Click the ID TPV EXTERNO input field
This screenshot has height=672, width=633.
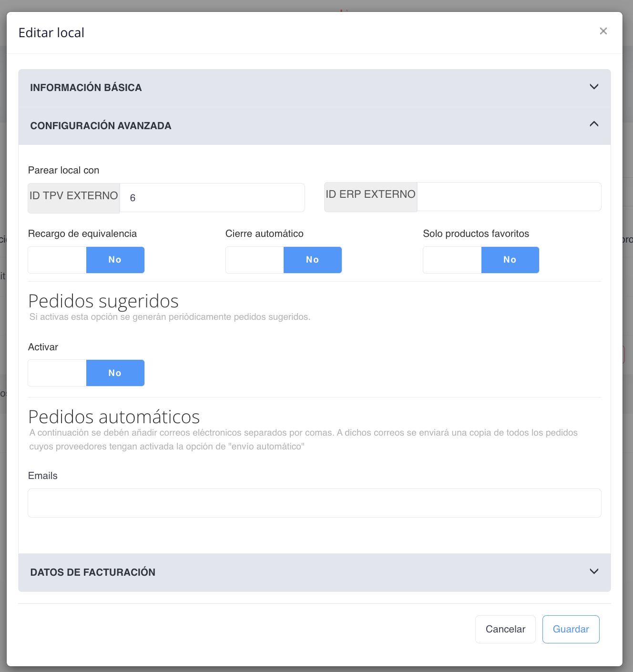[212, 197]
